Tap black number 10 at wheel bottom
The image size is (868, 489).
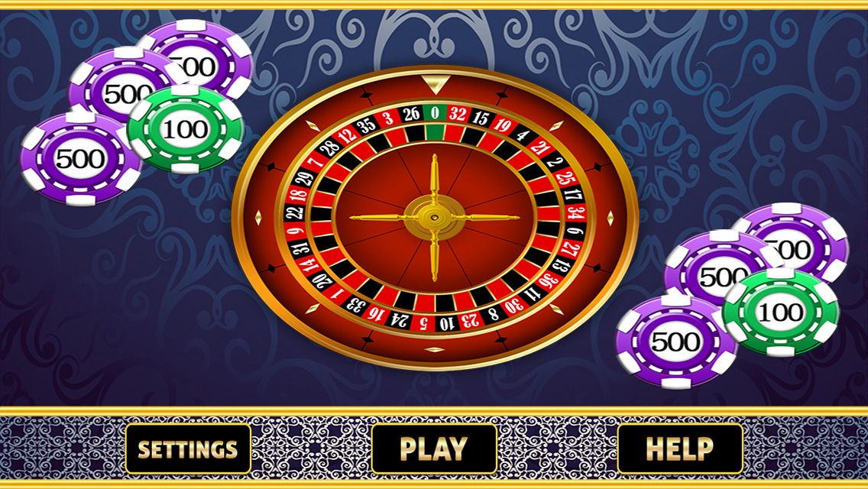coord(446,323)
